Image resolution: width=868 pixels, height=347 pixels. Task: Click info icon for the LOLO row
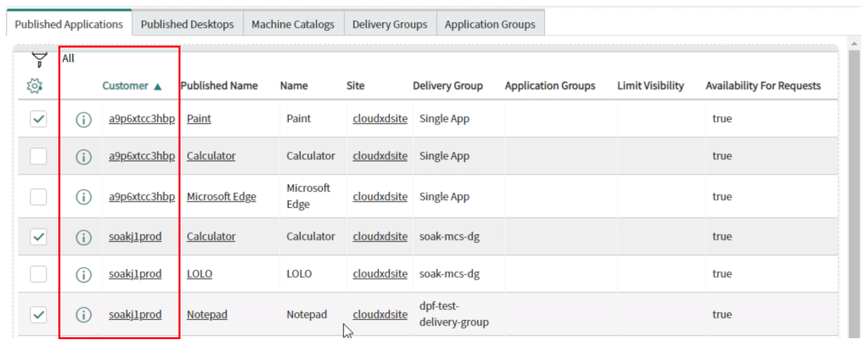83,274
